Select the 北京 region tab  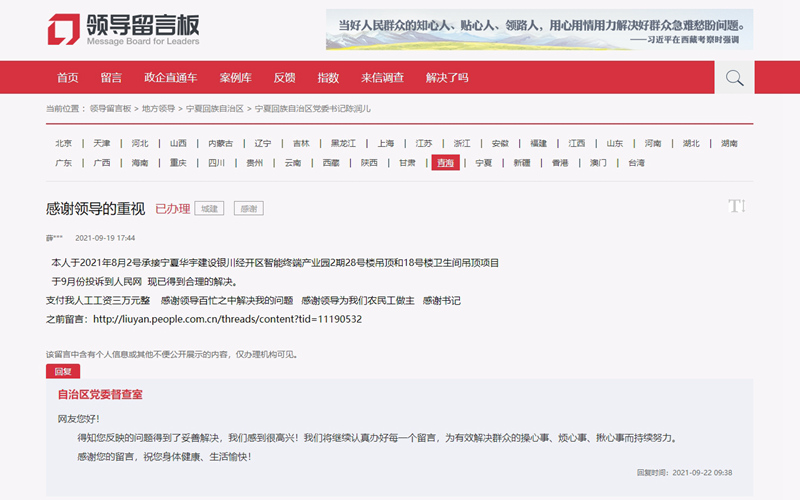coord(64,143)
